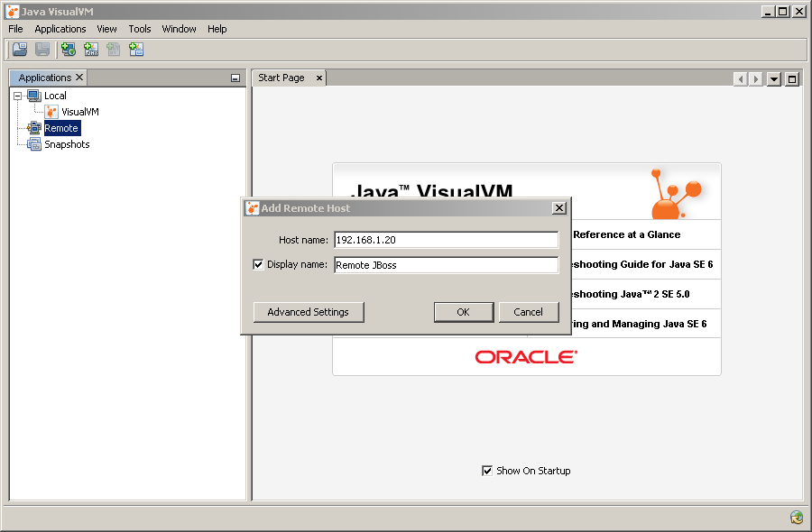This screenshot has width=812, height=532.
Task: Open the File menu
Action: pos(15,29)
